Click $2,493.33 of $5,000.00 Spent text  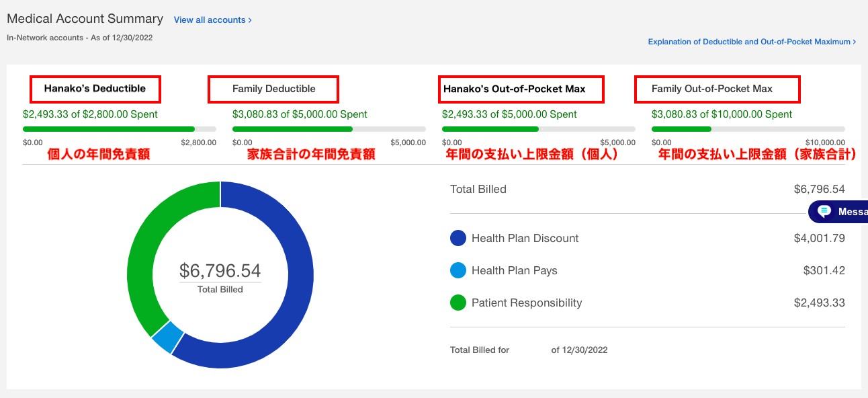point(510,114)
